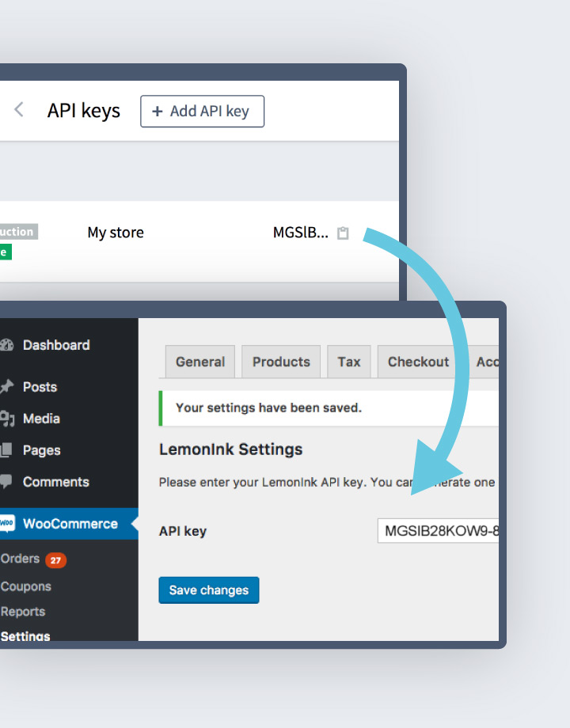Open Media via its sidebar icon
570x728 pixels.
pos(7,419)
